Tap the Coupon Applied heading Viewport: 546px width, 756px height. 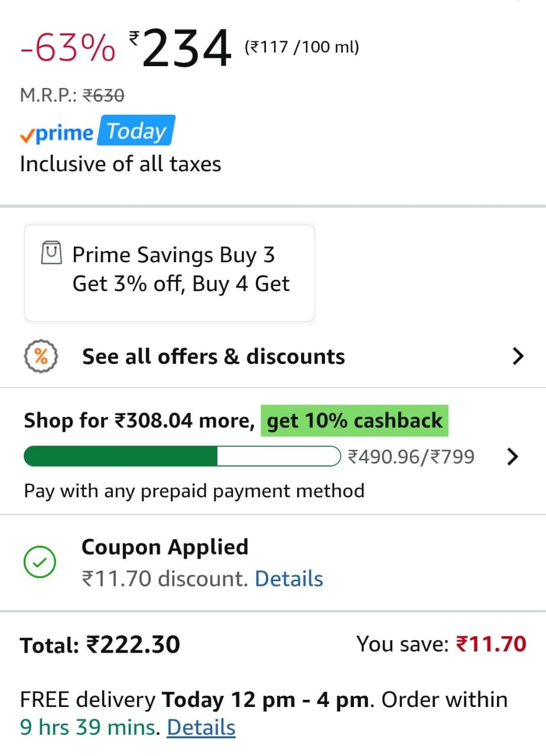(165, 547)
